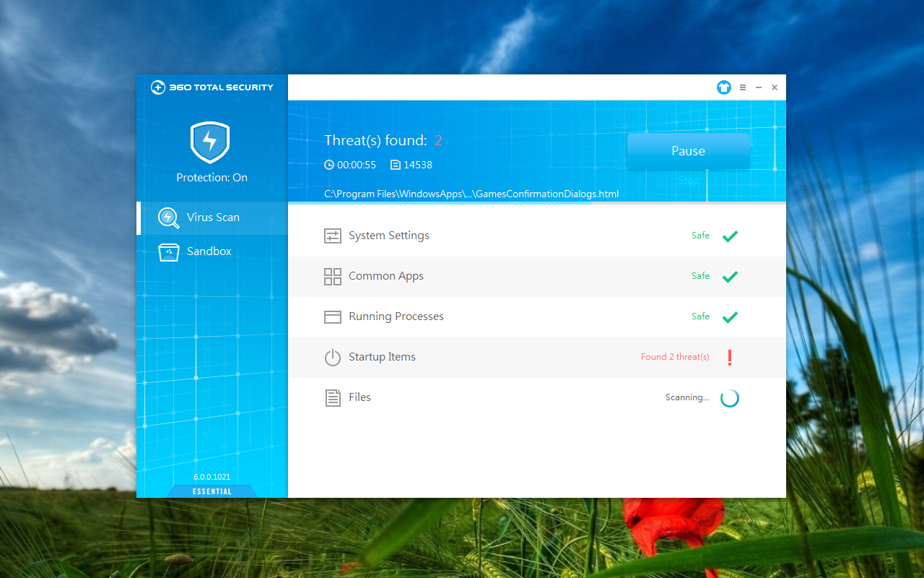Pause the running virus scan
The height and width of the screenshot is (578, 924).
tap(688, 151)
